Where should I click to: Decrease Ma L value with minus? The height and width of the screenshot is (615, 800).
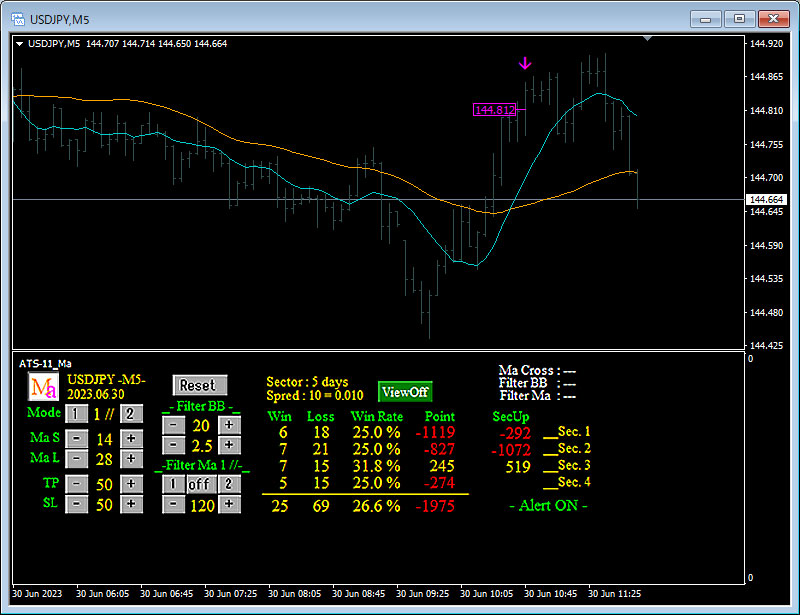[77, 459]
